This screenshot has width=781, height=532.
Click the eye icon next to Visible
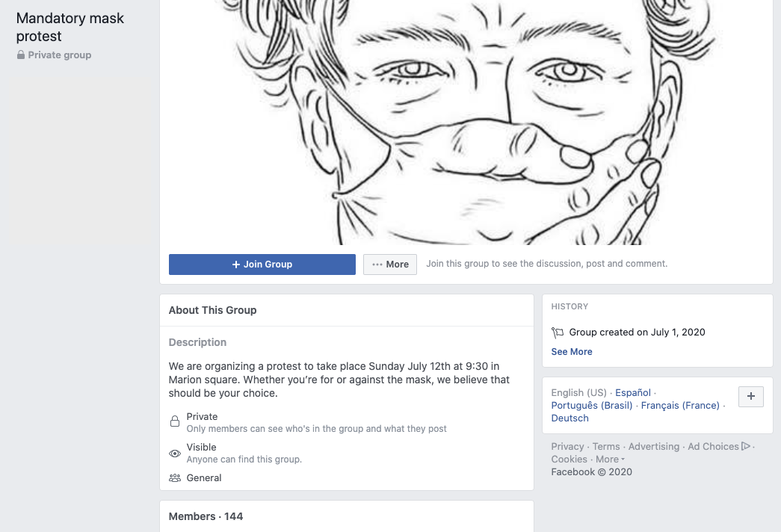174,453
